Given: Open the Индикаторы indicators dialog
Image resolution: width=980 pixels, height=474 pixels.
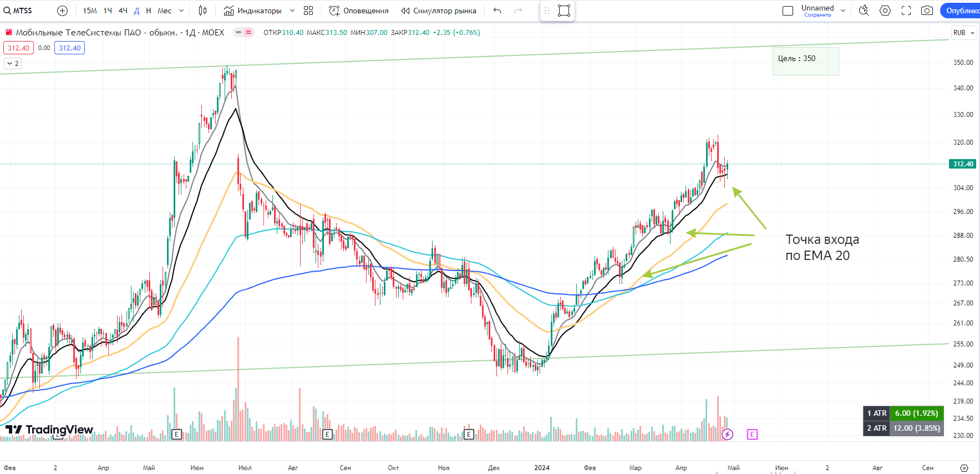Looking at the screenshot, I should pyautogui.click(x=253, y=11).
